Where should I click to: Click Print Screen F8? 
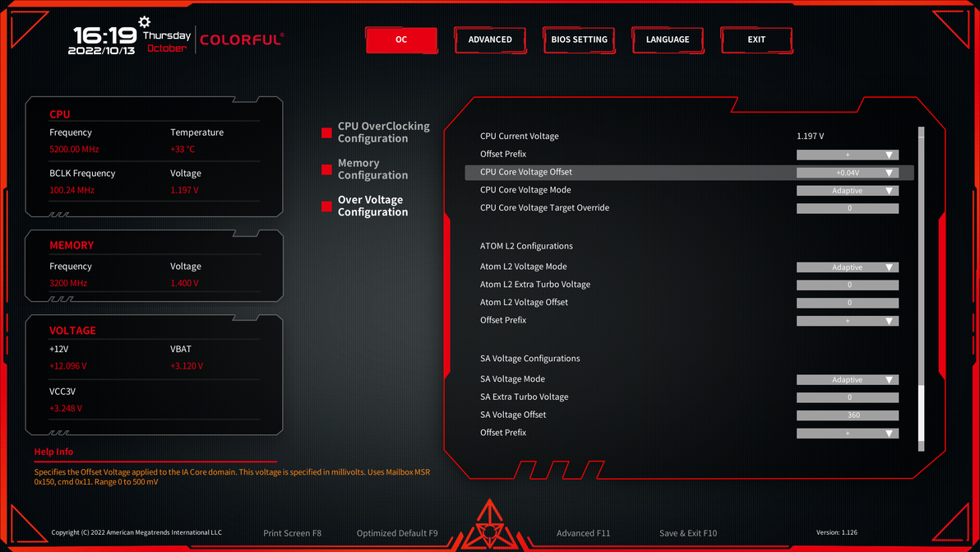[292, 533]
